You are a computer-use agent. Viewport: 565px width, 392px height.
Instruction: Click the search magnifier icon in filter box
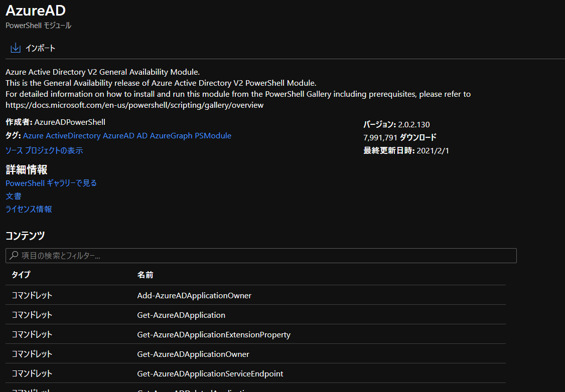click(14, 256)
